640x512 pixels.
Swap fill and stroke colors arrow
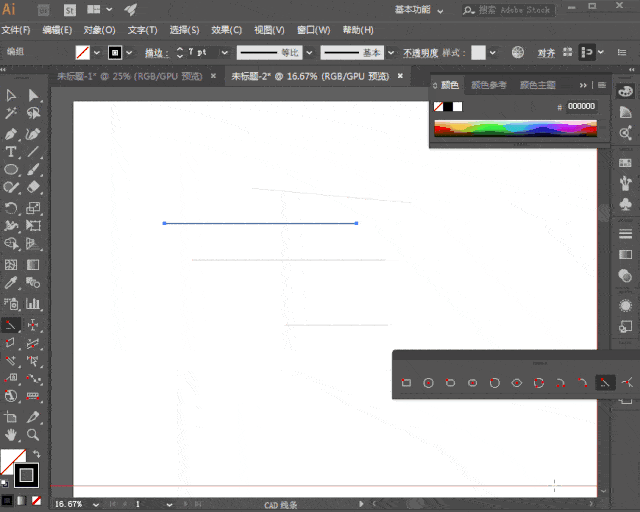(x=37, y=455)
